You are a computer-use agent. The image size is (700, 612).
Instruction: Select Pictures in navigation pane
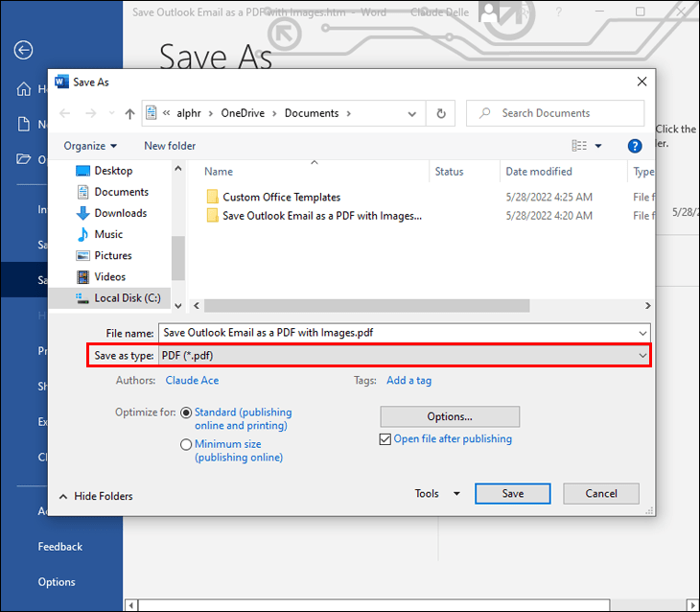tap(104, 255)
